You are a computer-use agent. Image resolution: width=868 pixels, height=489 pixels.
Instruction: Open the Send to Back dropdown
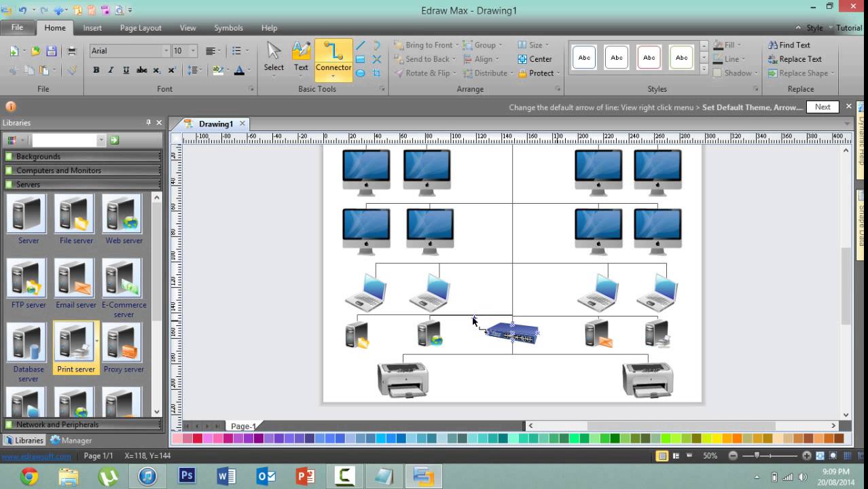454,59
